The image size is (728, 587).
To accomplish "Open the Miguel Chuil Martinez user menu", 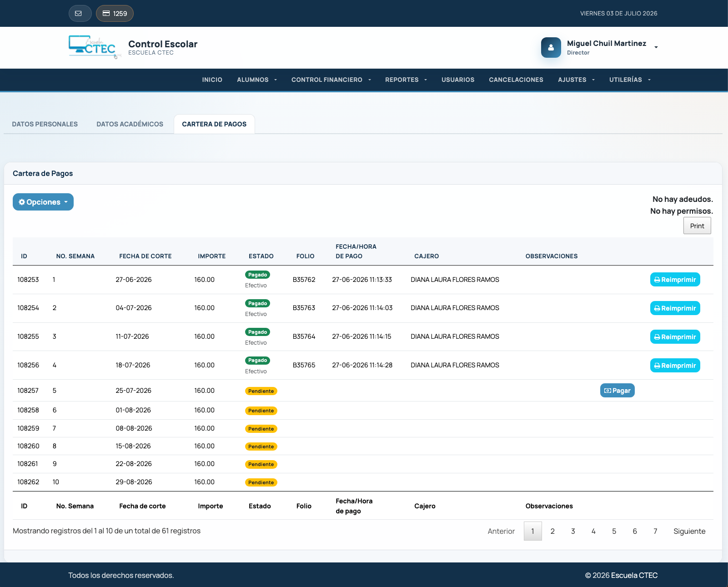I will point(612,47).
